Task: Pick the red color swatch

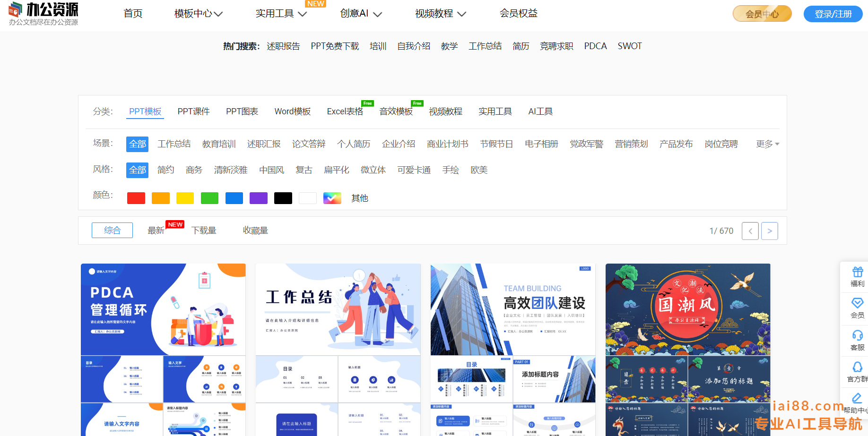Action: (136, 198)
